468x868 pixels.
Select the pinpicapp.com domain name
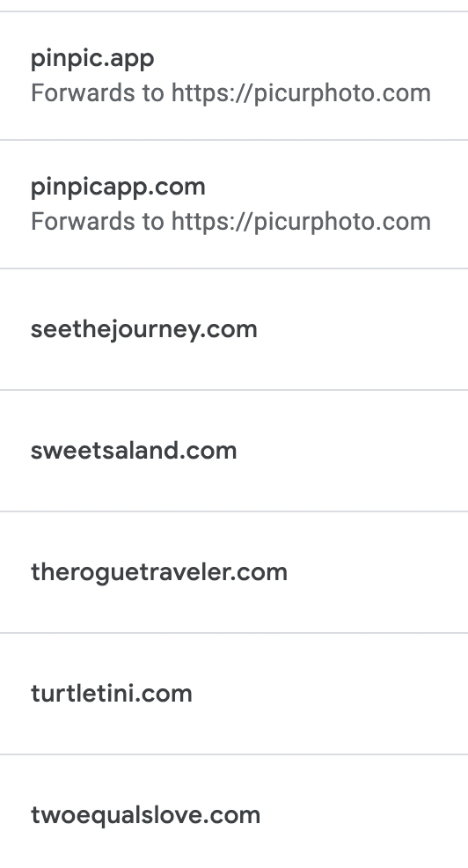(x=118, y=188)
